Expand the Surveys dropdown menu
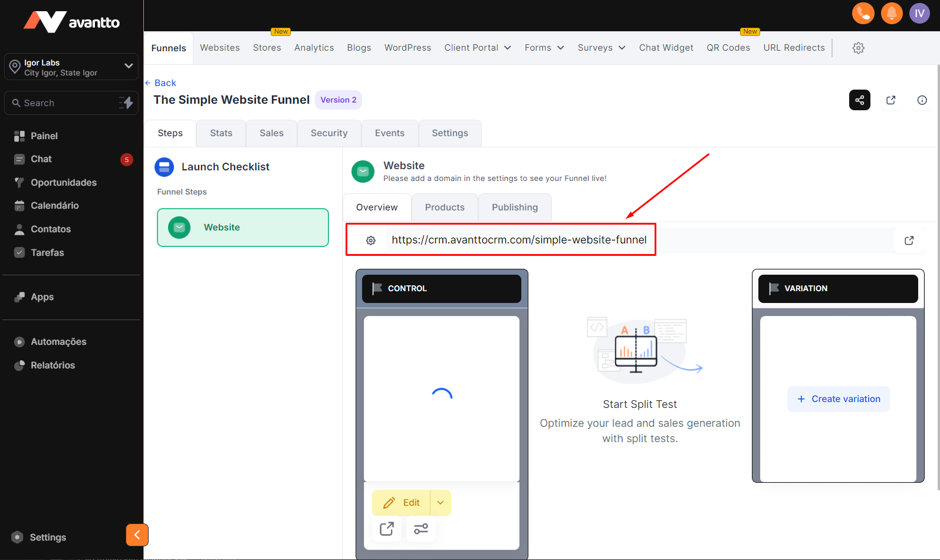The height and width of the screenshot is (560, 940). pyautogui.click(x=601, y=48)
